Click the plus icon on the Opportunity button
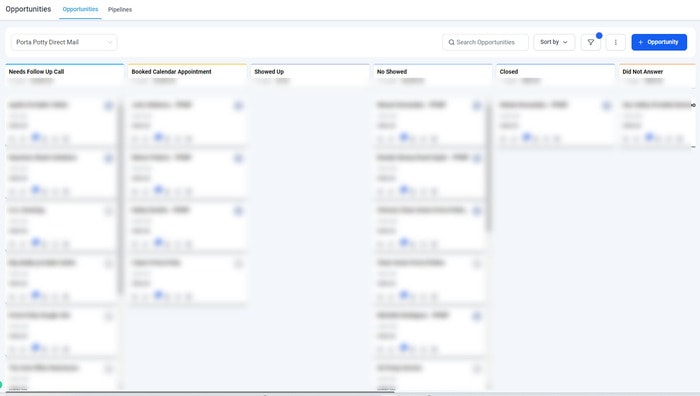 640,42
